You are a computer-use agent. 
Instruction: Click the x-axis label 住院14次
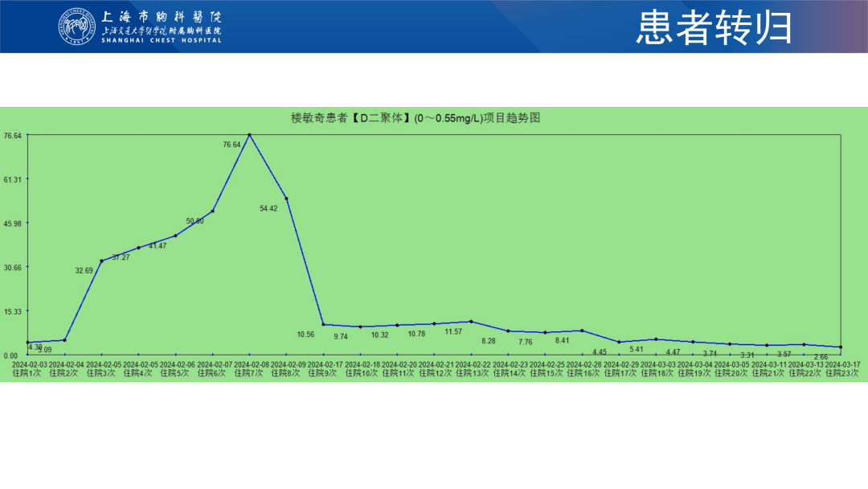pos(510,373)
